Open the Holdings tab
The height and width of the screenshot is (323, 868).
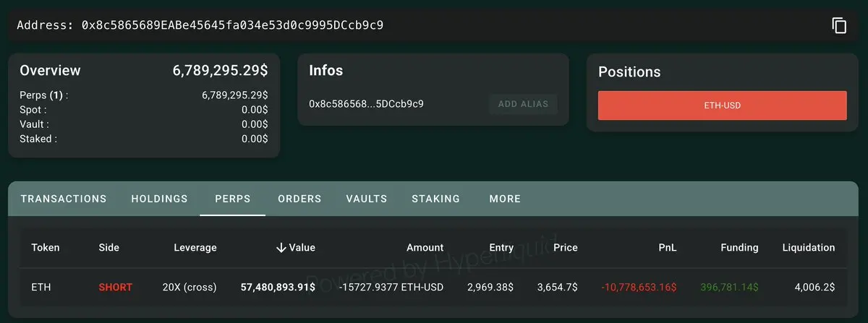pos(159,199)
